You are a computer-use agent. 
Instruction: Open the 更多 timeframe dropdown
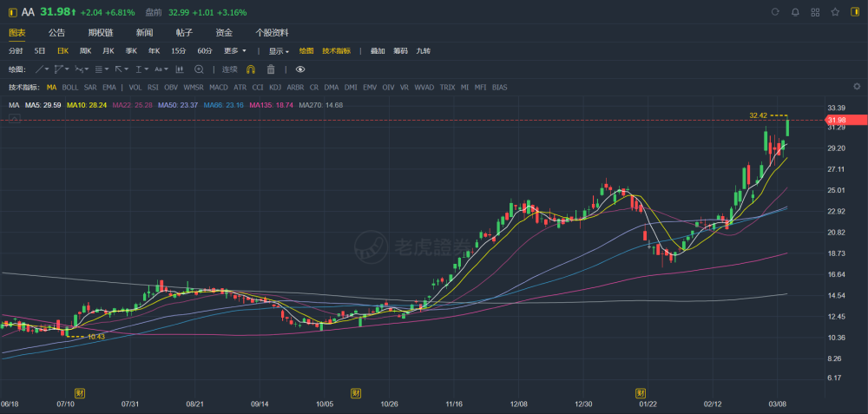click(x=234, y=51)
